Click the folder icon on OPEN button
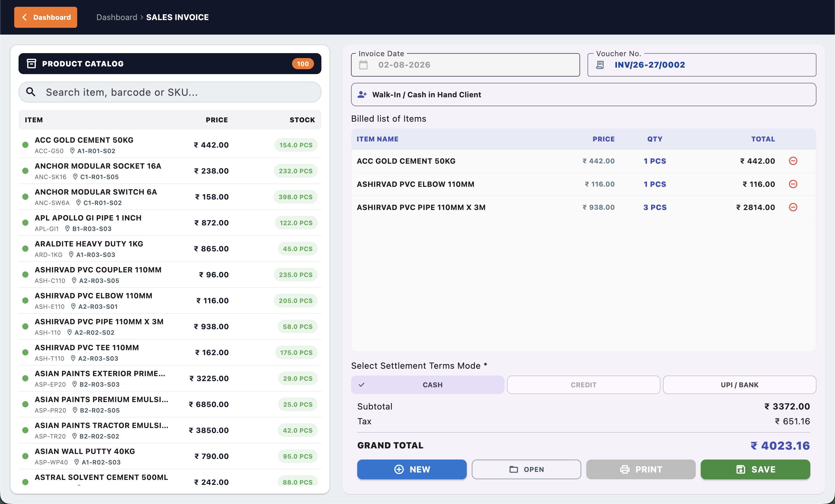835x504 pixels. 514,469
